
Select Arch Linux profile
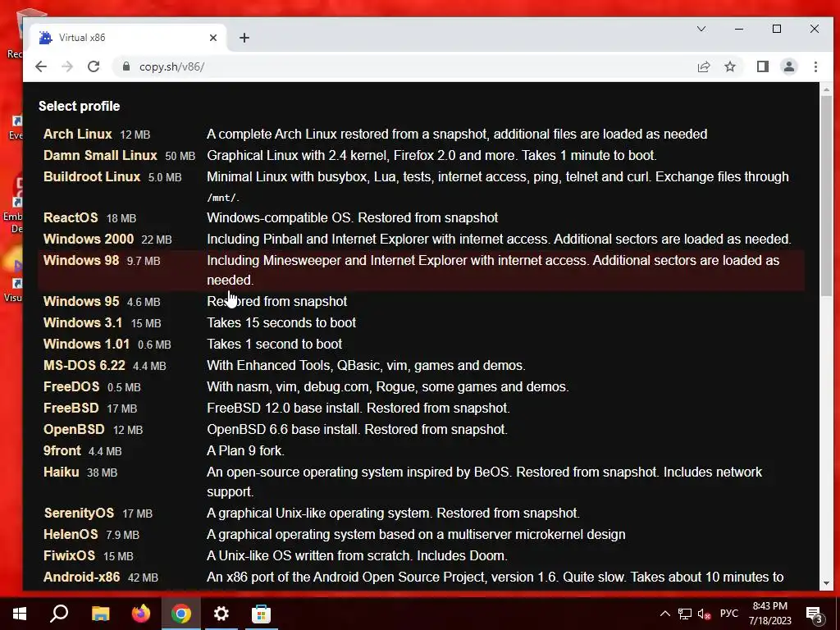(x=78, y=134)
